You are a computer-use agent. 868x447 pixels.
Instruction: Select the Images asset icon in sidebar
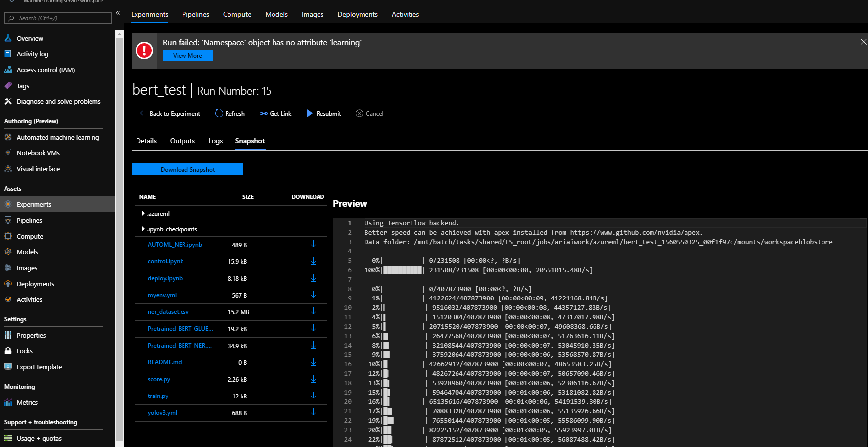point(8,268)
